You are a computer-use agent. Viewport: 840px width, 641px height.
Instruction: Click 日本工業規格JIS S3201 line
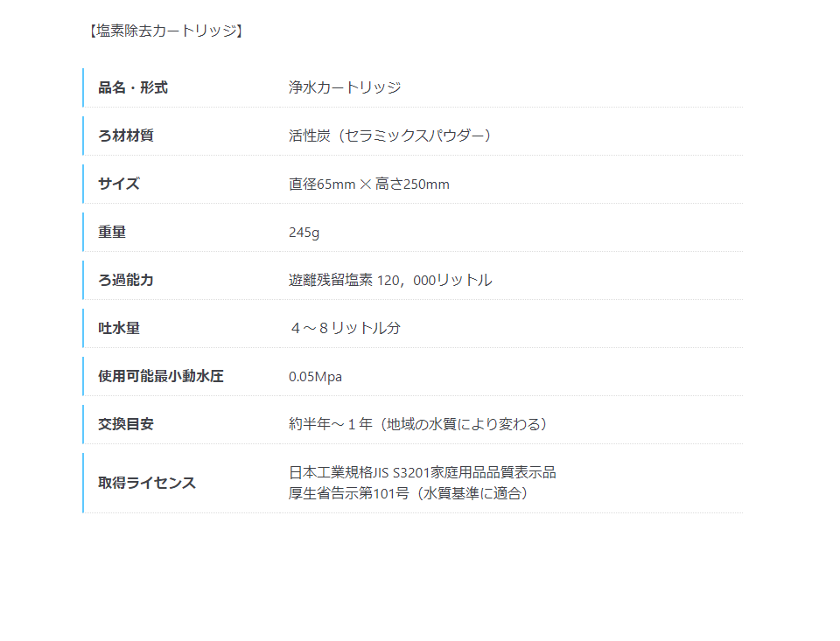422,472
